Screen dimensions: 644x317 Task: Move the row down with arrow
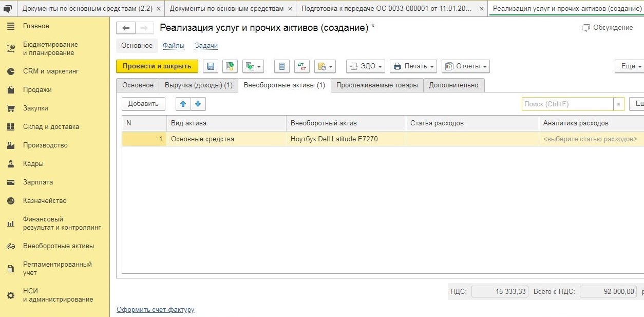(x=198, y=104)
